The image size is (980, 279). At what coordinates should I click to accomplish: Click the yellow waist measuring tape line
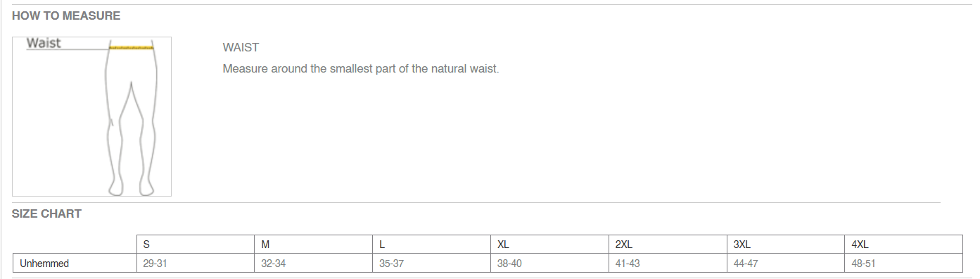pyautogui.click(x=132, y=48)
